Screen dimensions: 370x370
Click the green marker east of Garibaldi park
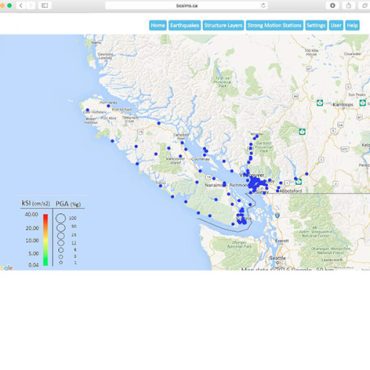[302, 132]
